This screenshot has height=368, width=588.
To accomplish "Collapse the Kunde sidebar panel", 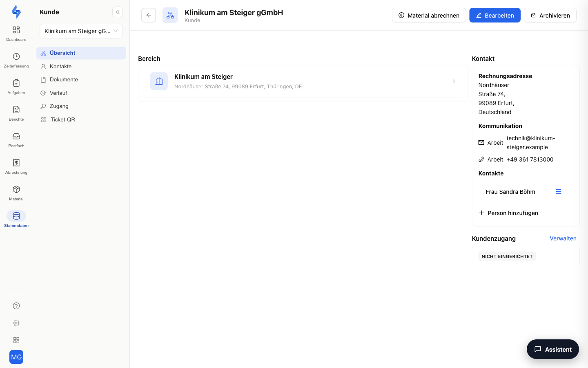I will pos(118,12).
